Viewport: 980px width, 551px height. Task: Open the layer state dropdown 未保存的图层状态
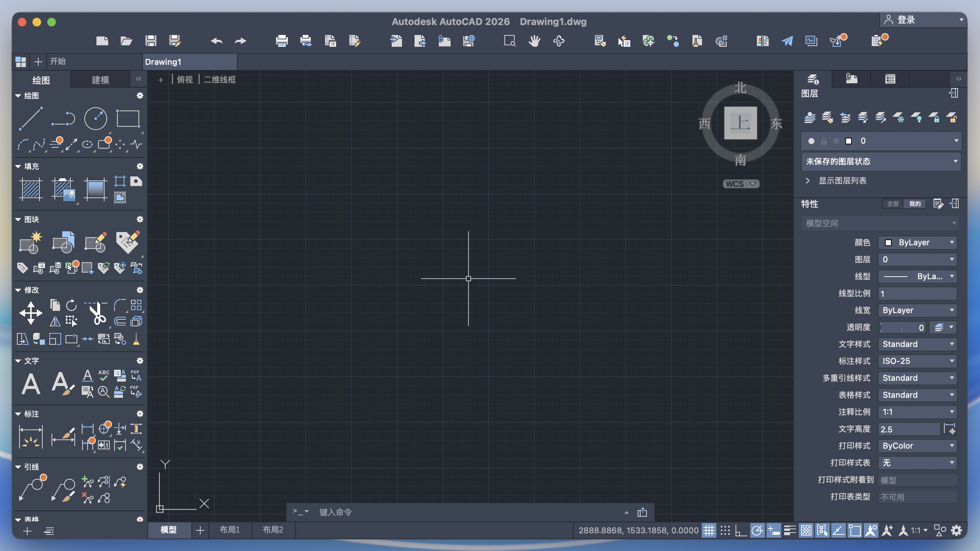tap(881, 161)
